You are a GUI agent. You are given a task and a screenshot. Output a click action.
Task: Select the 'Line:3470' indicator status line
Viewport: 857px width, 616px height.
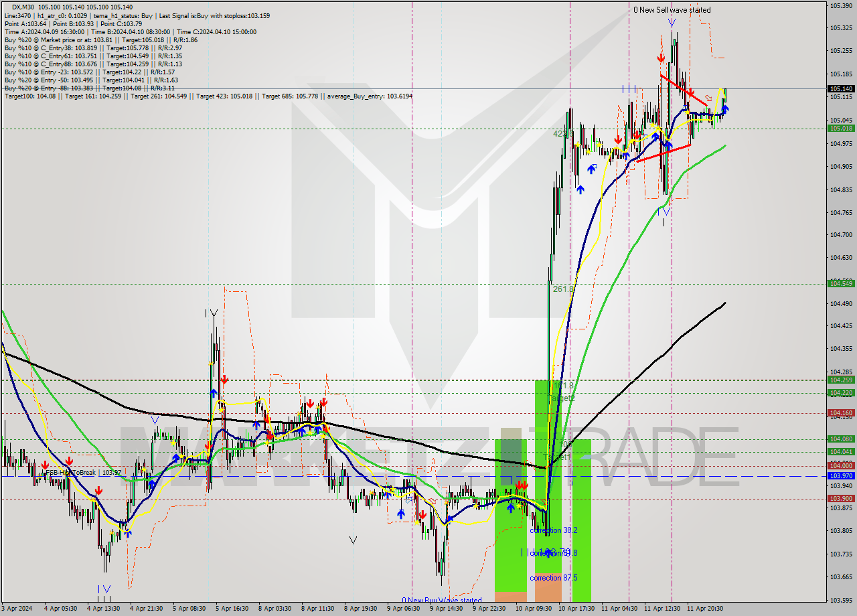[x=137, y=15]
